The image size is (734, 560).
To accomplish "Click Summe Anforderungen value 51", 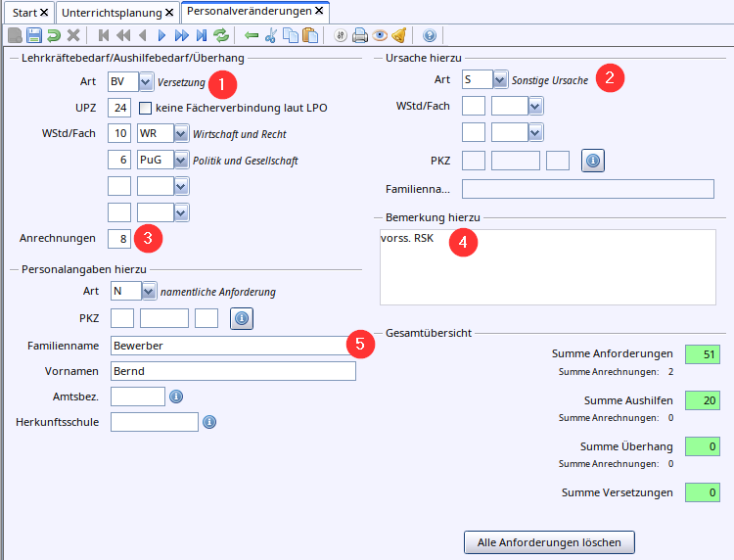I will pos(703,354).
